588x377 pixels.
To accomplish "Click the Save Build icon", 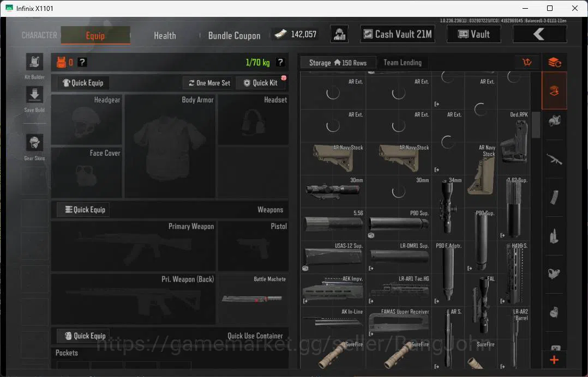I will (x=34, y=95).
